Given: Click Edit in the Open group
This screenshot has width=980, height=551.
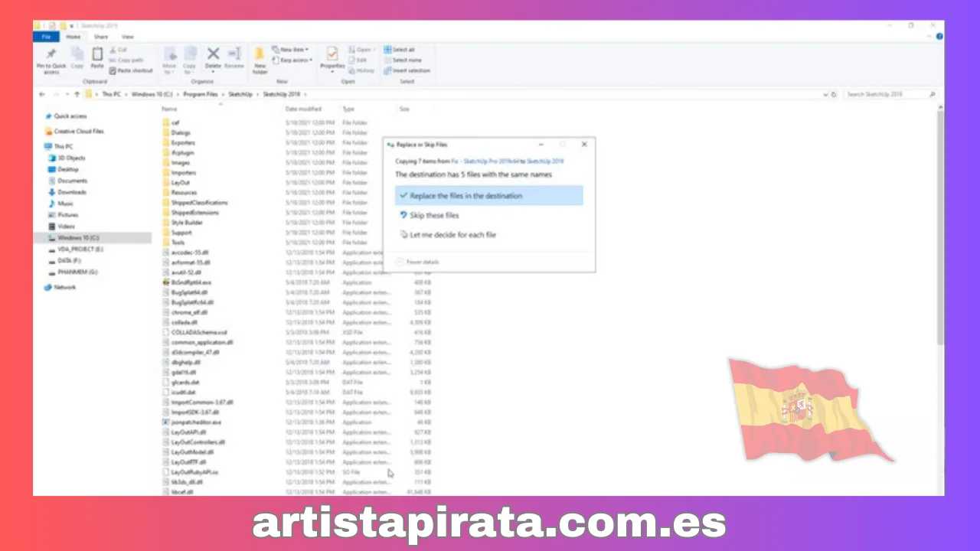Looking at the screenshot, I should (358, 60).
